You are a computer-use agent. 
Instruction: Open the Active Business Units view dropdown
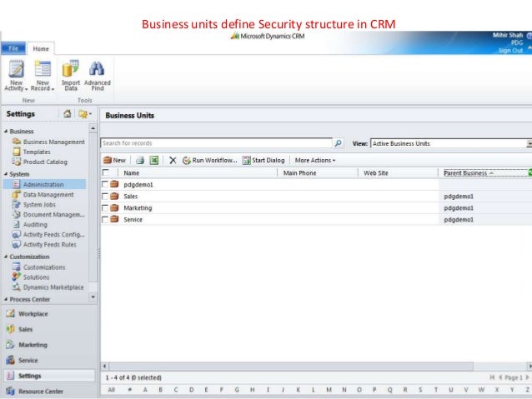coord(529,143)
